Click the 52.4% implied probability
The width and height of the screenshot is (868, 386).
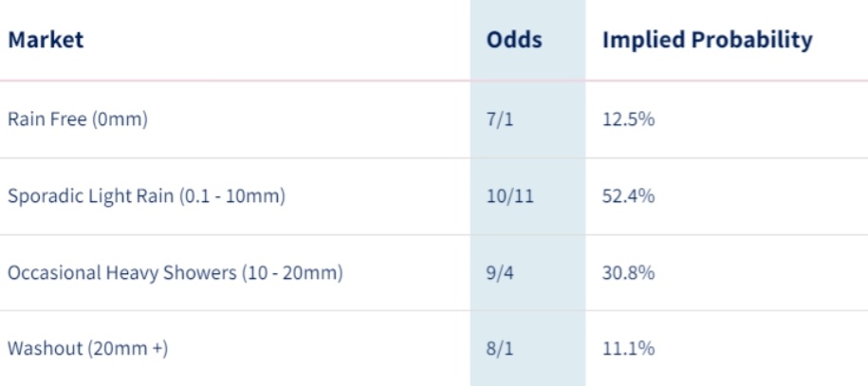[628, 196]
